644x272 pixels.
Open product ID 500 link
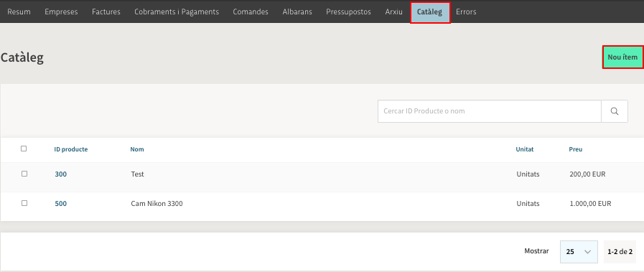pos(61,204)
